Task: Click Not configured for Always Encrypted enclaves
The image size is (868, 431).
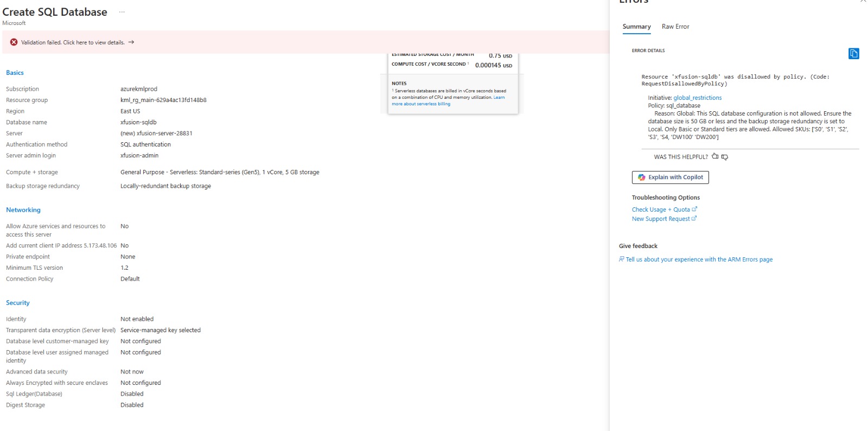Action: pyautogui.click(x=141, y=383)
